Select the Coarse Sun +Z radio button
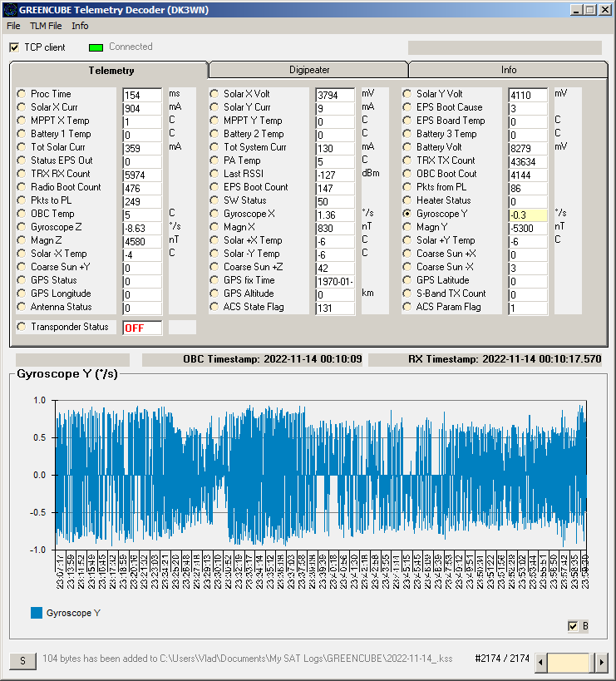 [x=214, y=267]
